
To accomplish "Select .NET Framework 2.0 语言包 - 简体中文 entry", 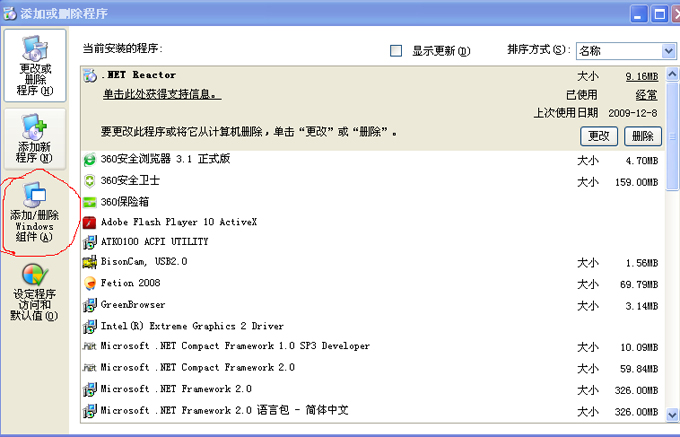I will [373, 411].
